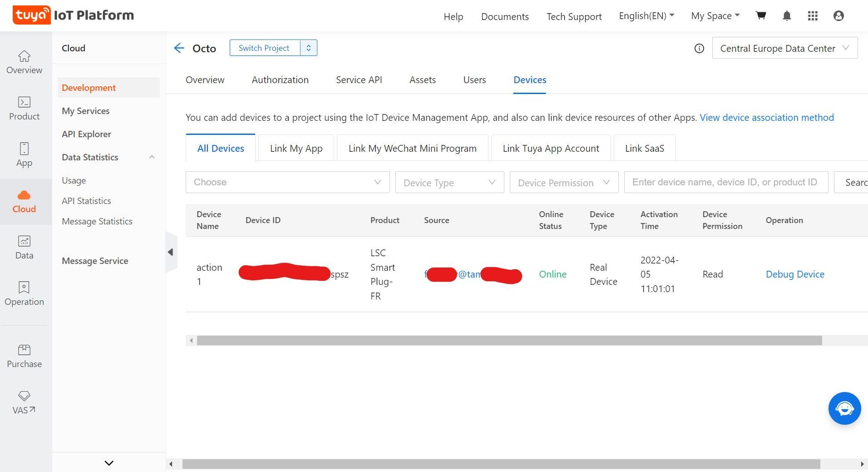Click the Search button

point(851,182)
